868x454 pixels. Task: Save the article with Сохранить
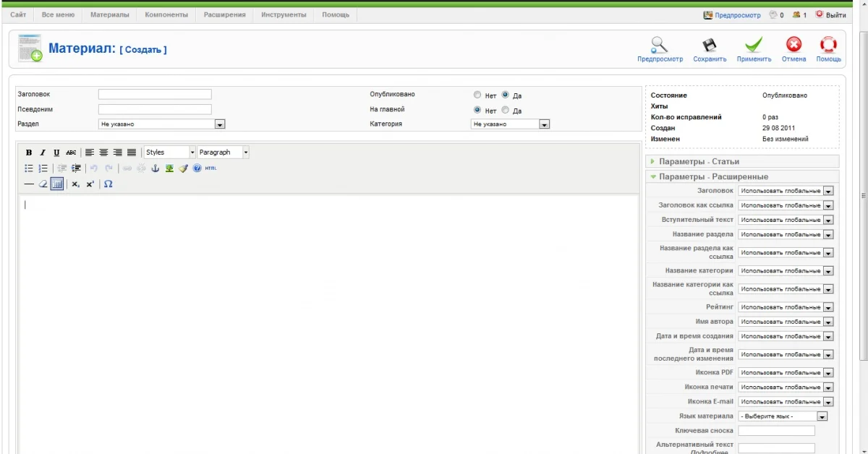pos(710,49)
